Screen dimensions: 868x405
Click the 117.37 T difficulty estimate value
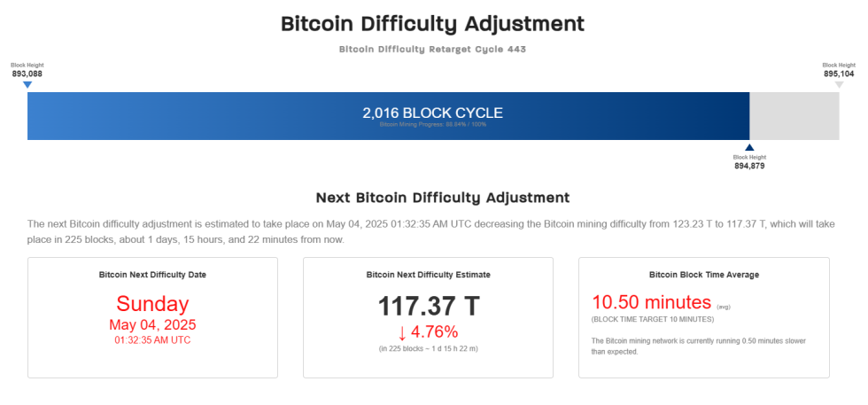pos(429,307)
